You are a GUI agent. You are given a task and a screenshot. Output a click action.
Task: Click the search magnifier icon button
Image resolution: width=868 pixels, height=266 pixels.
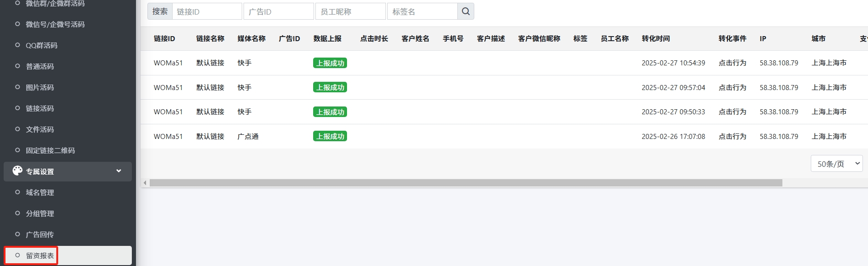coord(466,11)
